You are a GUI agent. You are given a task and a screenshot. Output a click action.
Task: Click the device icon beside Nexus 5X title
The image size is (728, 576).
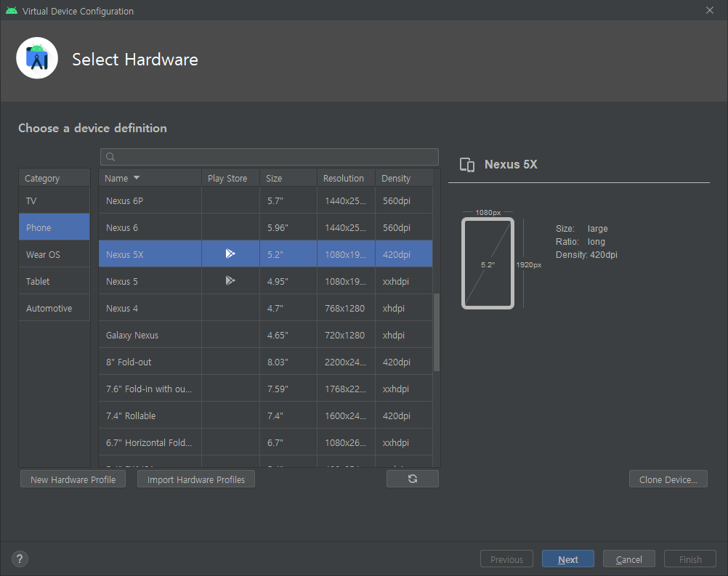click(x=467, y=165)
